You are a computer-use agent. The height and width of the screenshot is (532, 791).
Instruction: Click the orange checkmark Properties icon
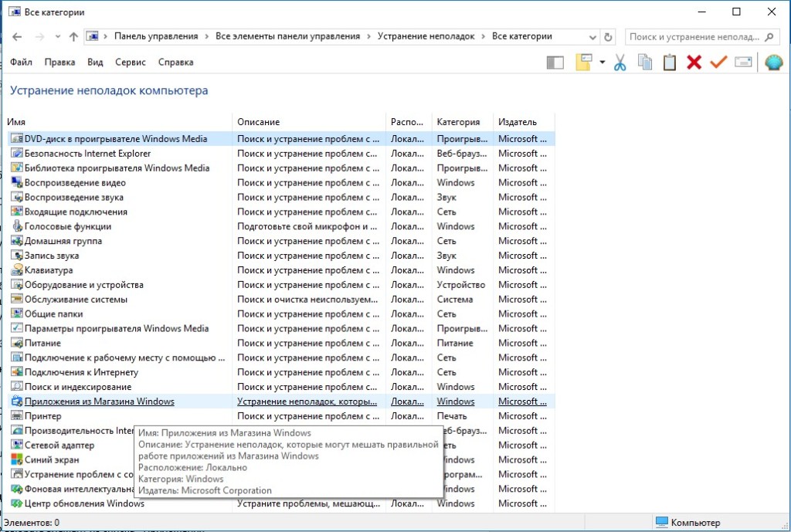pos(718,62)
